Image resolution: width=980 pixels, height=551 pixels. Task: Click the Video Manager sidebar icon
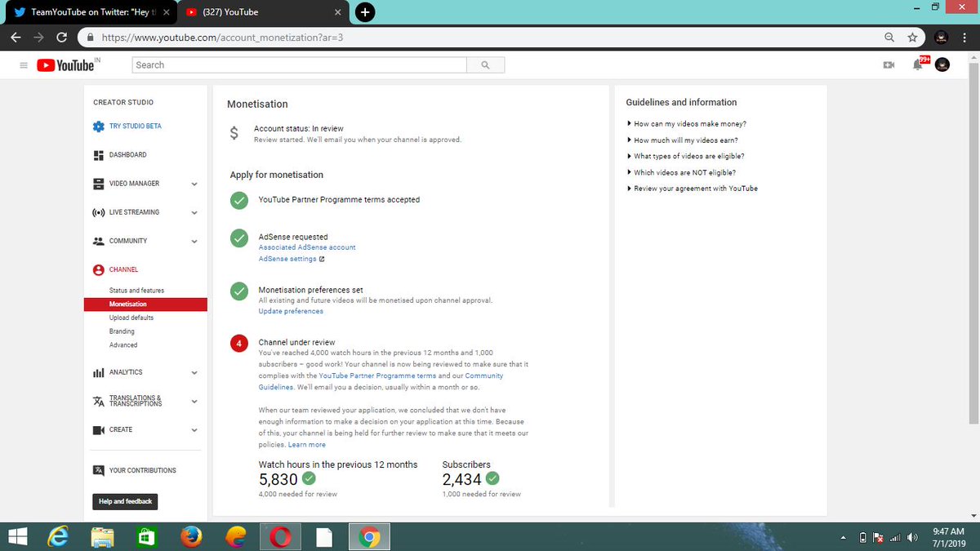(x=99, y=184)
